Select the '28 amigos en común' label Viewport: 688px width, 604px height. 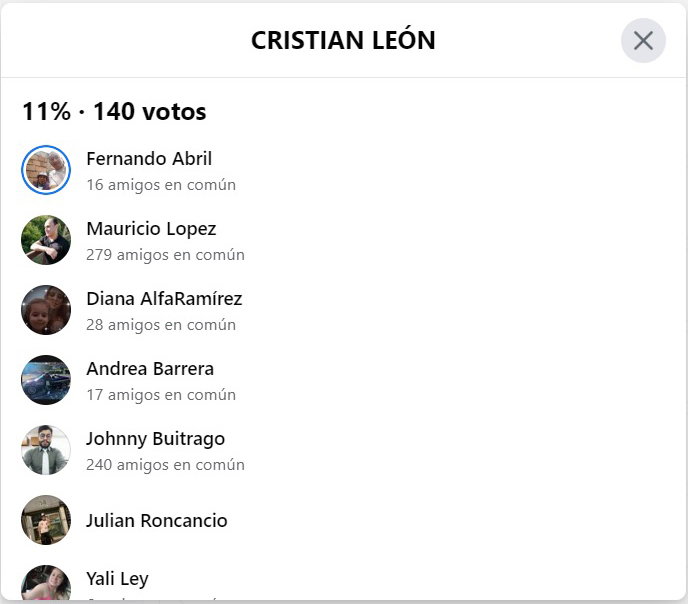point(161,324)
